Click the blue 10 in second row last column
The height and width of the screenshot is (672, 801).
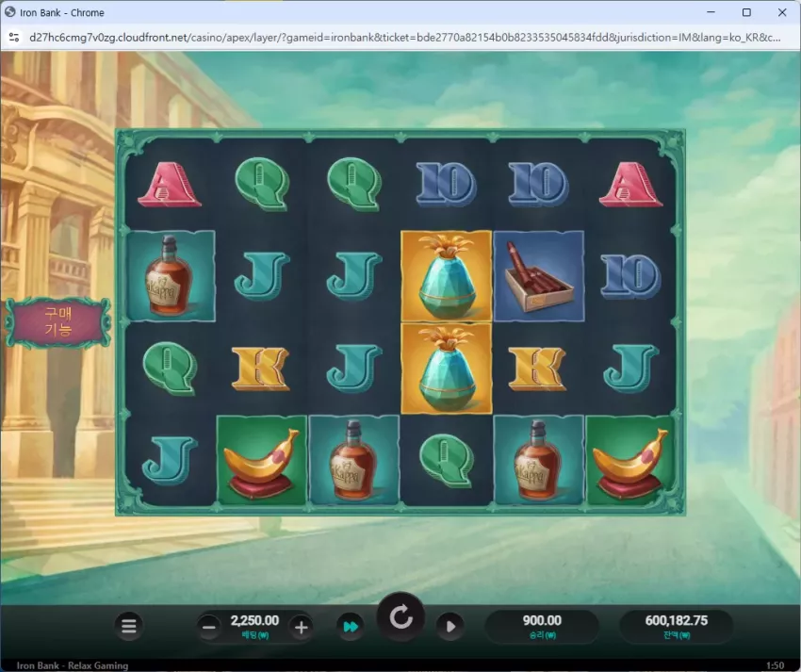point(630,276)
